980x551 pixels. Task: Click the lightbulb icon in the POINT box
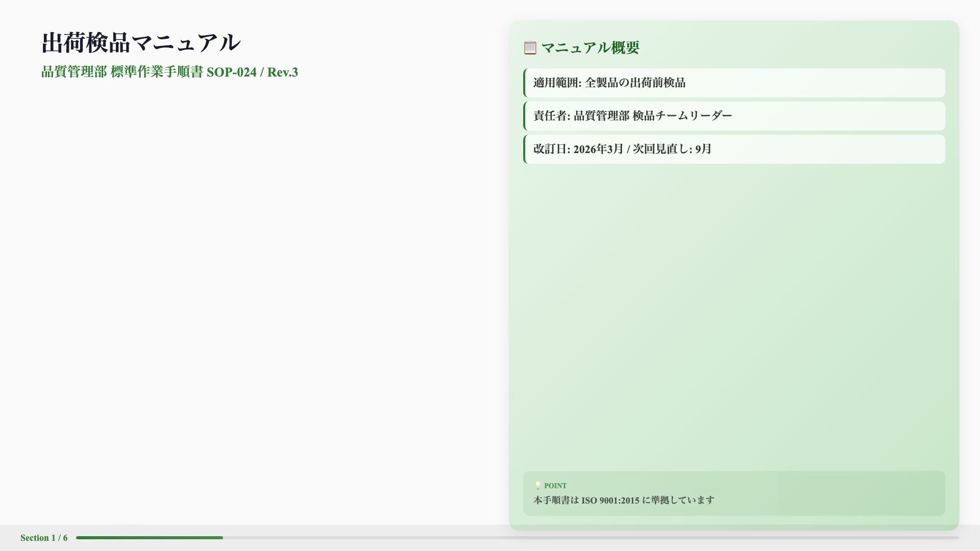(537, 486)
